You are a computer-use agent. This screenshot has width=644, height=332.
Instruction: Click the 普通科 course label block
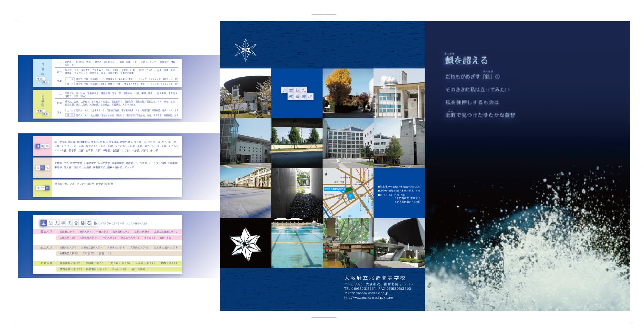43,72
